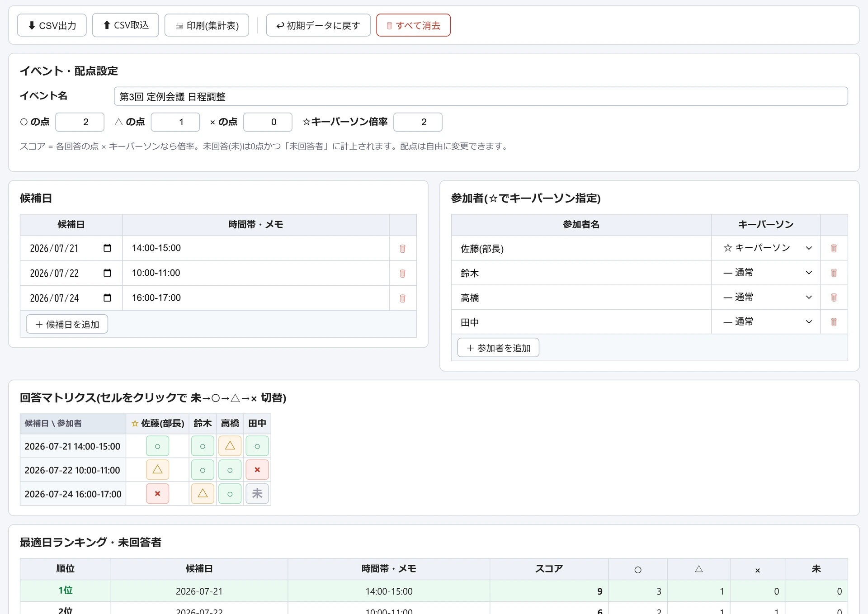
Task: Print summary with 印刷(集計表) button
Action: tap(207, 25)
